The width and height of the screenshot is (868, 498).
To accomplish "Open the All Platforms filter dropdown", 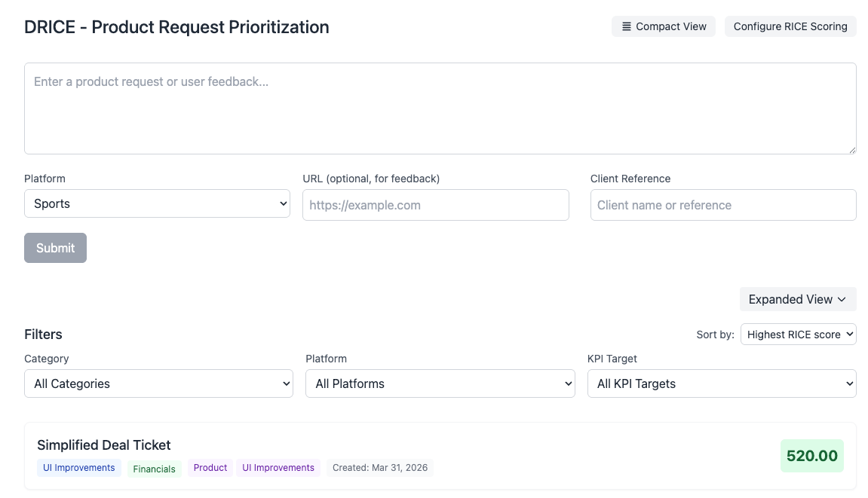I will [440, 383].
